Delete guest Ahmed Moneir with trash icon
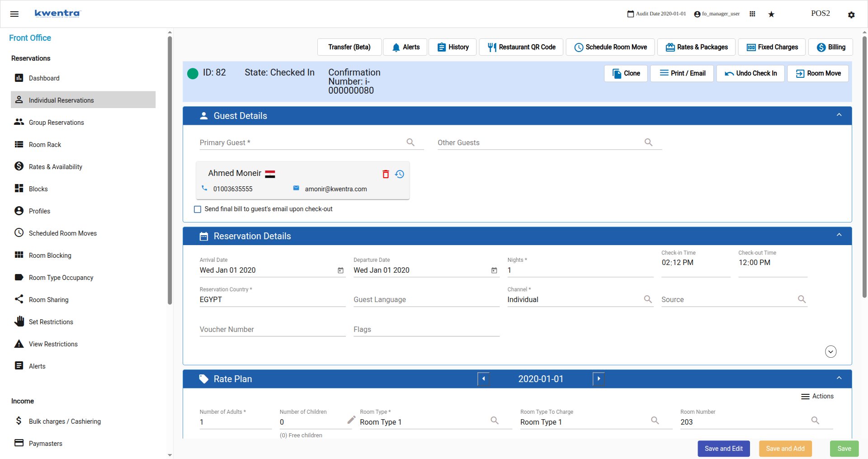 [x=386, y=174]
